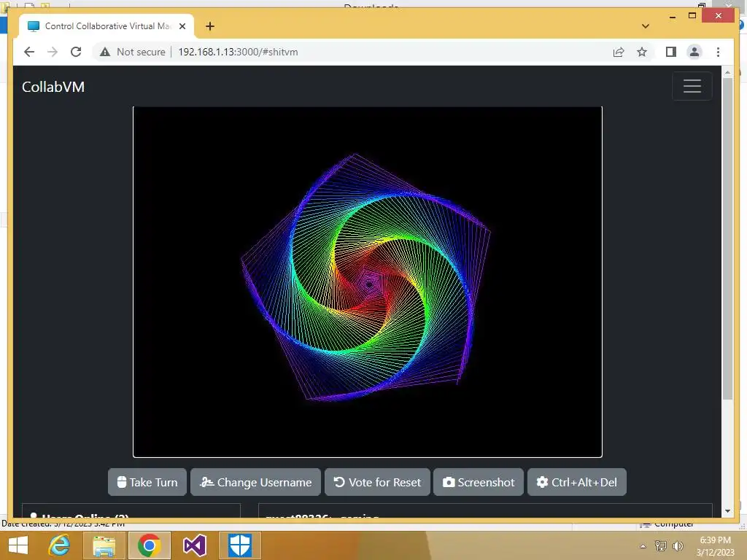747x560 pixels.
Task: Bookmark this tab with the star icon
Action: 642,52
